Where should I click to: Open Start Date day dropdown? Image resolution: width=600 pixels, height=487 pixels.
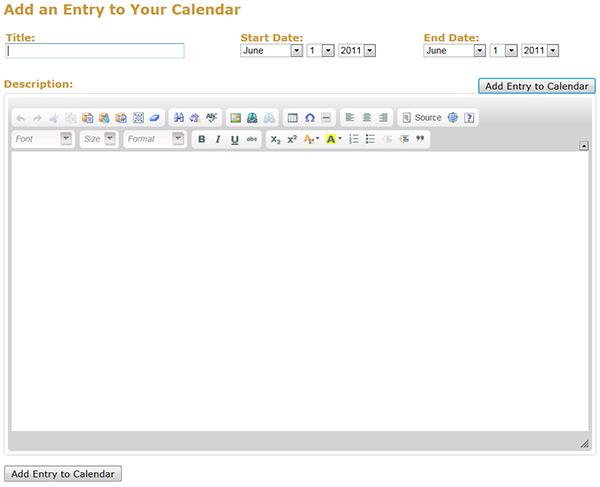320,50
